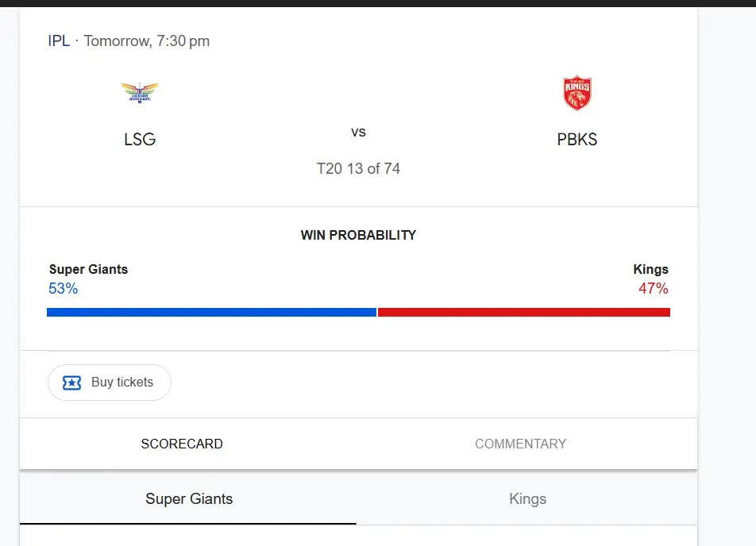This screenshot has width=756, height=546.
Task: Click the ticket icon beside Buy tickets
Action: tap(71, 383)
